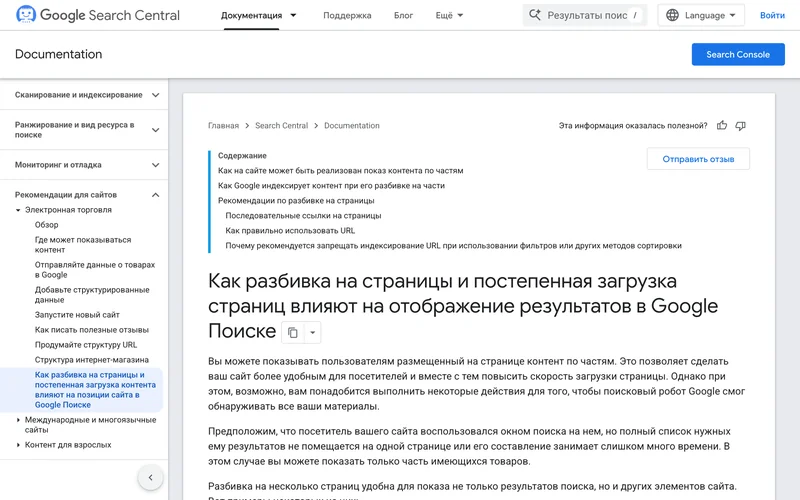Viewport: 800px width, 500px height.
Task: Click the Войти sign-in link
Action: pyautogui.click(x=772, y=15)
